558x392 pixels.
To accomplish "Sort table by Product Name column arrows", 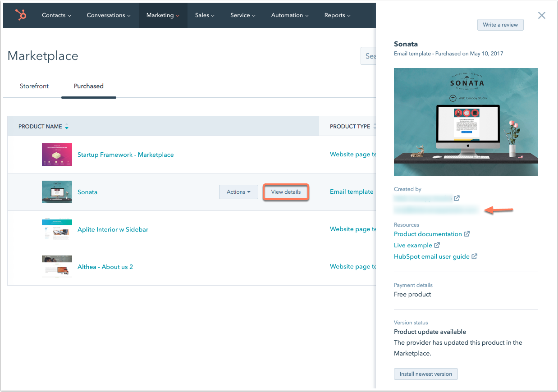I will coord(67,127).
